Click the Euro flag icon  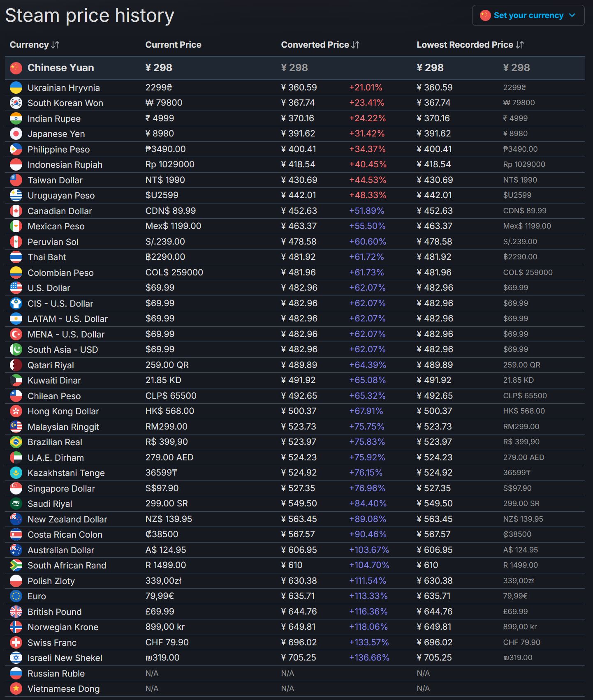(x=16, y=596)
